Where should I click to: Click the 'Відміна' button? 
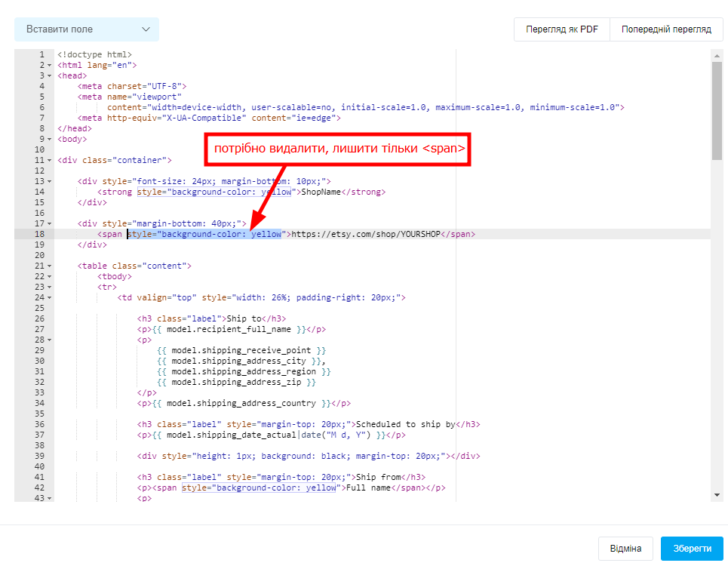point(625,549)
